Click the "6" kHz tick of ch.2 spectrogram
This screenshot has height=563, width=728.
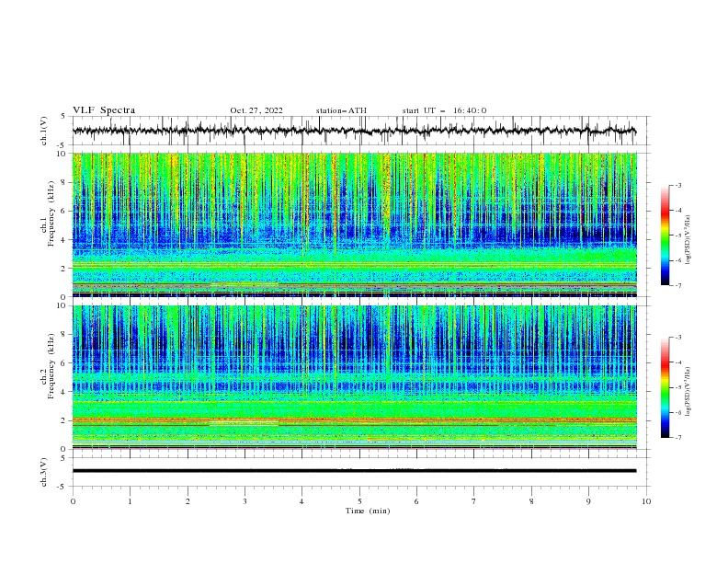[64, 363]
